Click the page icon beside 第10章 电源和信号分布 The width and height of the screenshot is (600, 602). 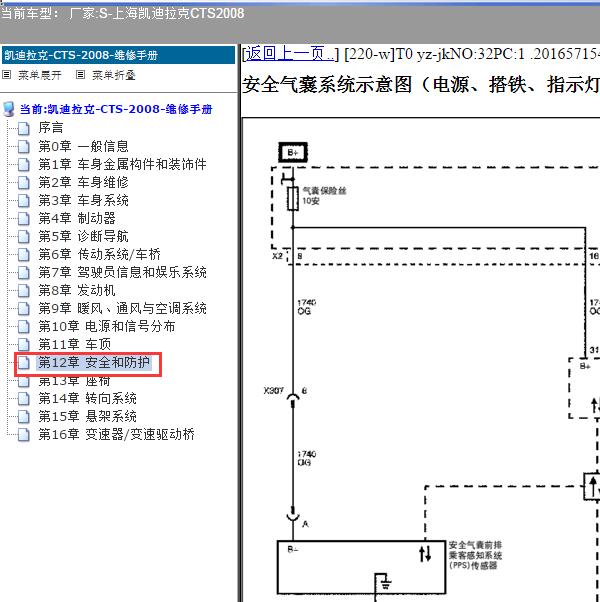tap(24, 327)
